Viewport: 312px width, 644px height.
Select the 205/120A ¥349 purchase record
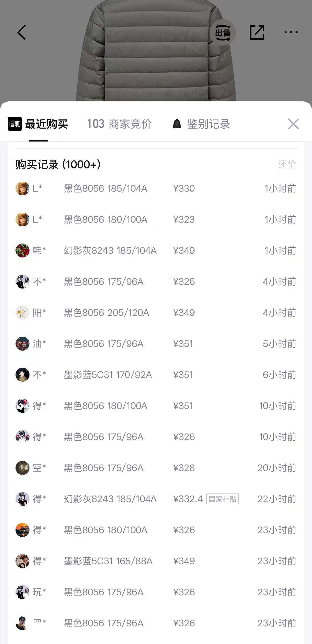tap(156, 313)
